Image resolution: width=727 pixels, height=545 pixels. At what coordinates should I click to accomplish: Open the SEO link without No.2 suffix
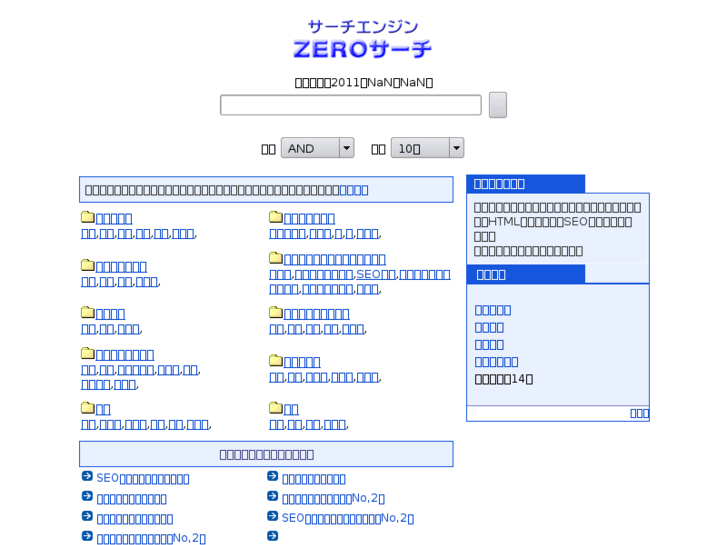click(x=143, y=478)
